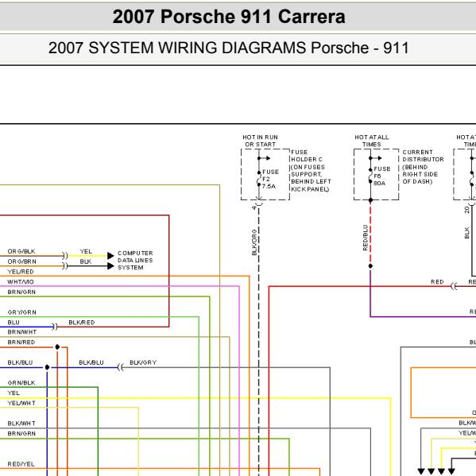
Task: Click the "BLK/GRY" wire label
Action: (x=143, y=362)
